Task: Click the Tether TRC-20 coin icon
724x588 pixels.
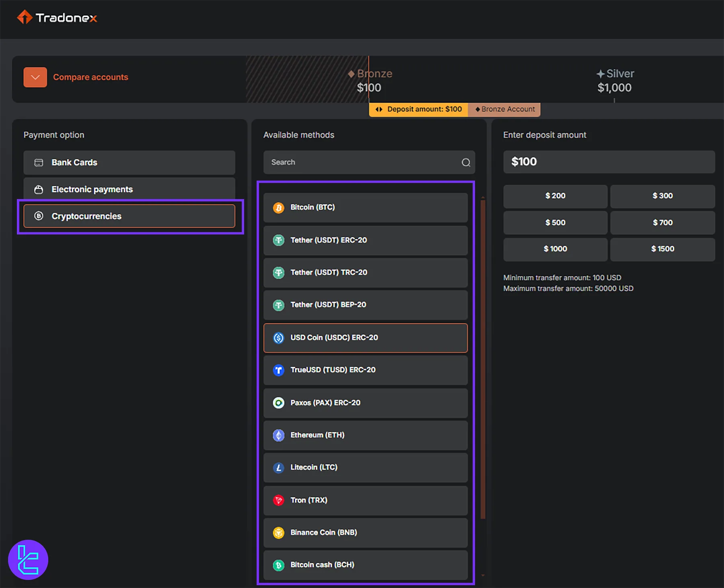Action: (279, 273)
